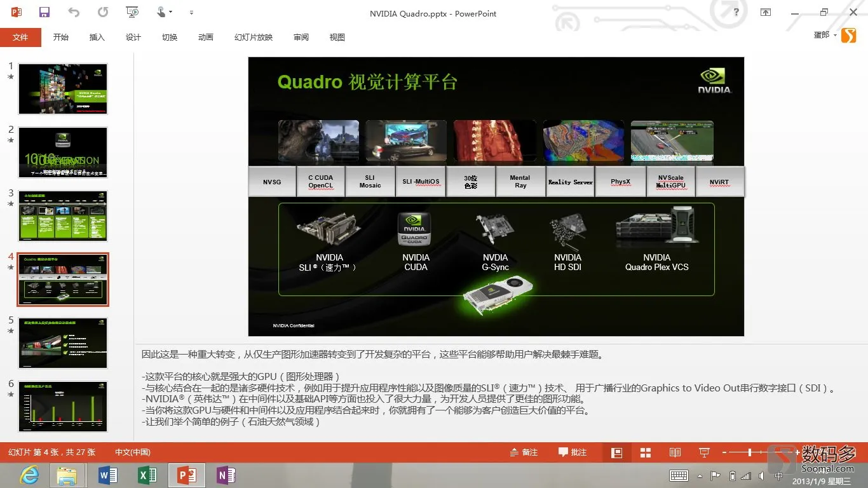Open Ribbon Display Options icon

766,12
